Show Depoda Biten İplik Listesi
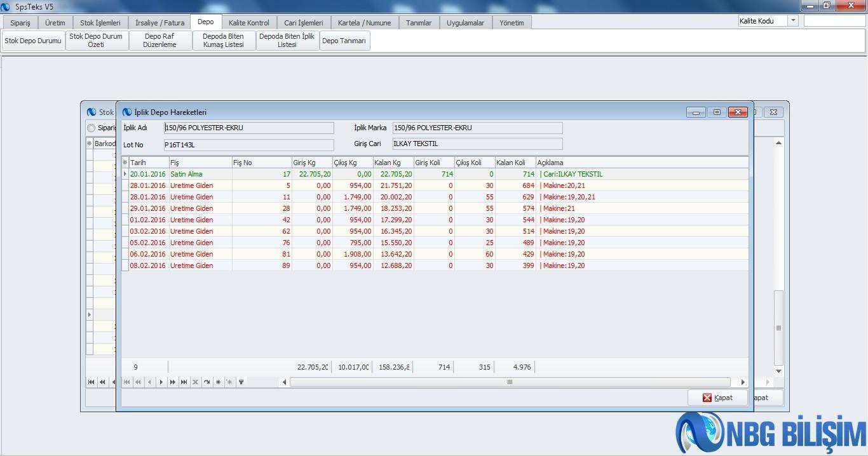Viewport: 868px width, 456px height. (287, 41)
